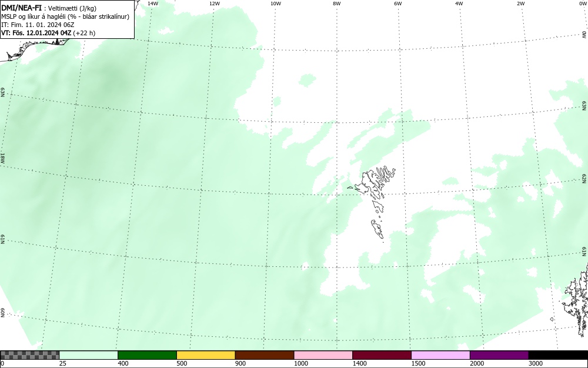Viewport: 588px width, 368px height.
Task: Click the '(+22 h)' forecast offset text
Action: click(84, 33)
